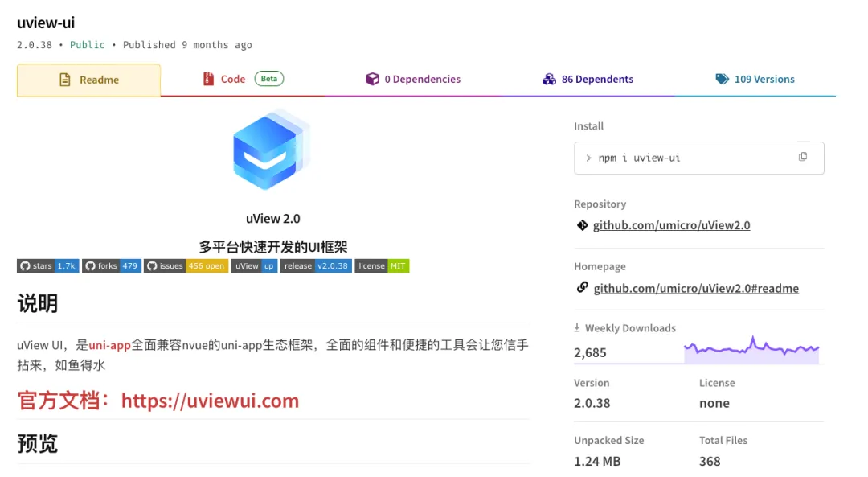Click the Total Files value 368

[710, 461]
